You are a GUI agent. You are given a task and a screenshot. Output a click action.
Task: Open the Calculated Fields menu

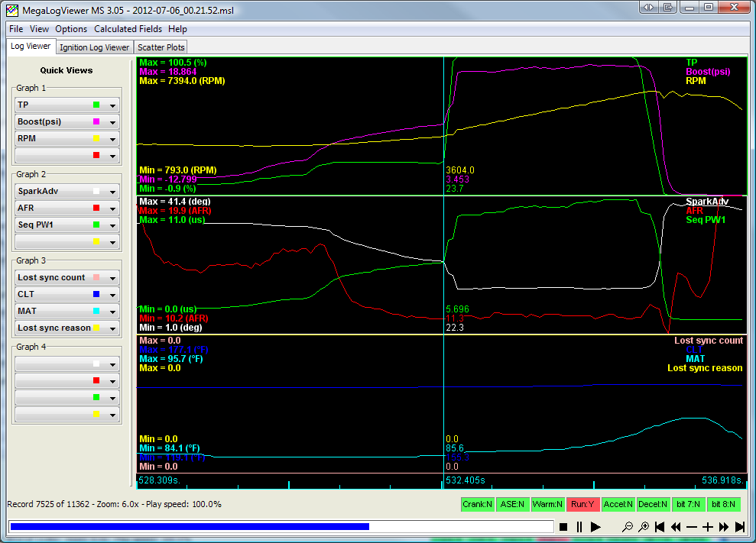tap(128, 29)
